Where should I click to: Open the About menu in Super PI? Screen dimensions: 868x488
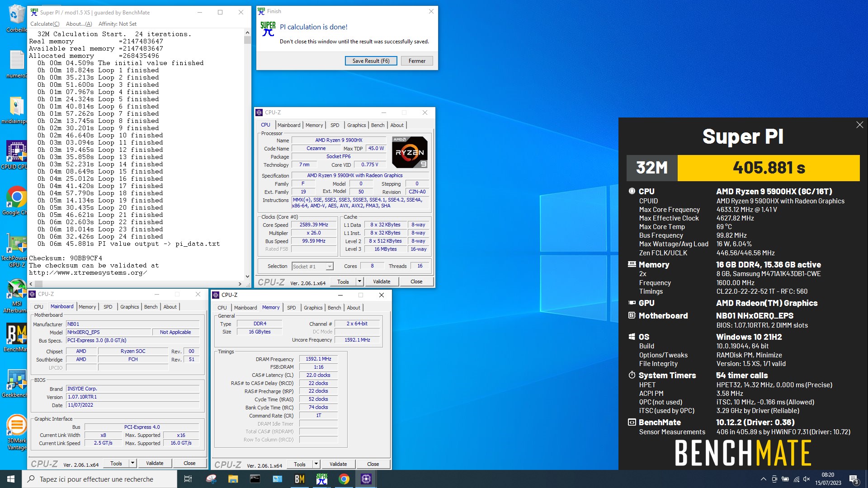(x=79, y=24)
